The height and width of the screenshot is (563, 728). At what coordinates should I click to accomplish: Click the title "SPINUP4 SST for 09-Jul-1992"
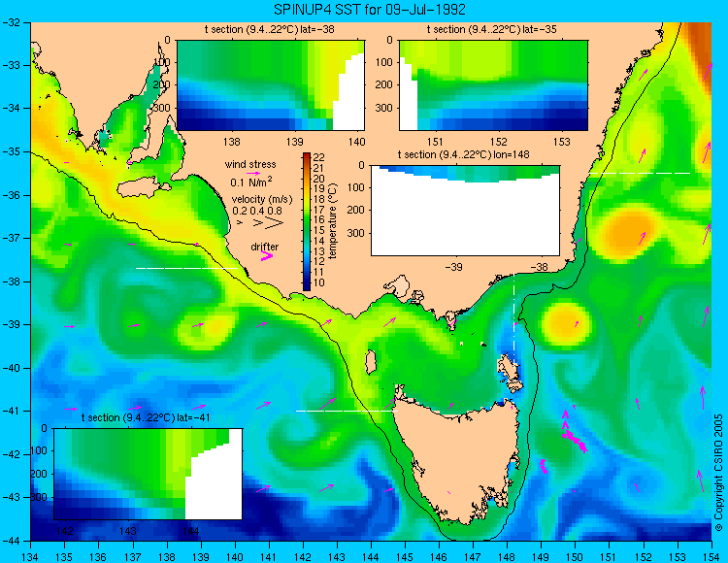point(370,10)
